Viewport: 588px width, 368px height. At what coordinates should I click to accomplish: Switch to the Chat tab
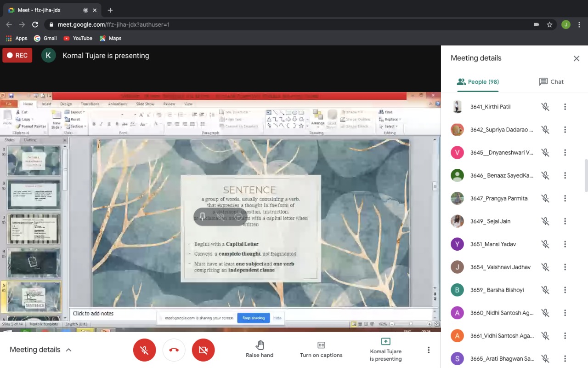coord(551,82)
